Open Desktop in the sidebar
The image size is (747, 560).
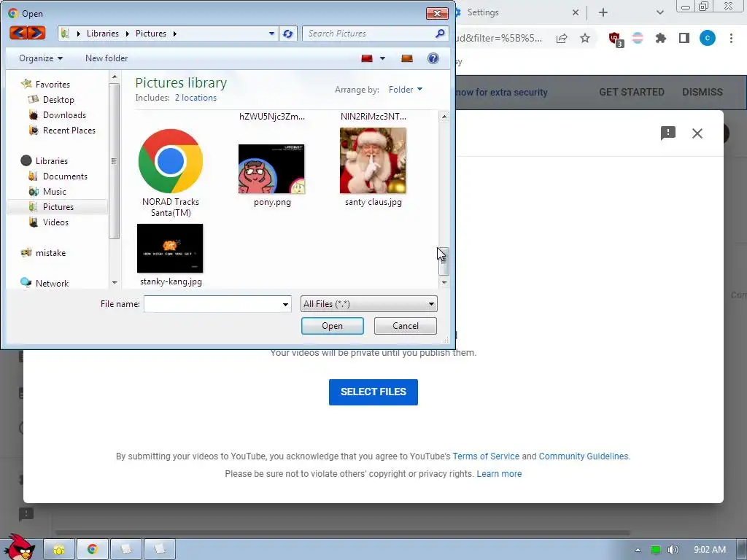click(58, 99)
